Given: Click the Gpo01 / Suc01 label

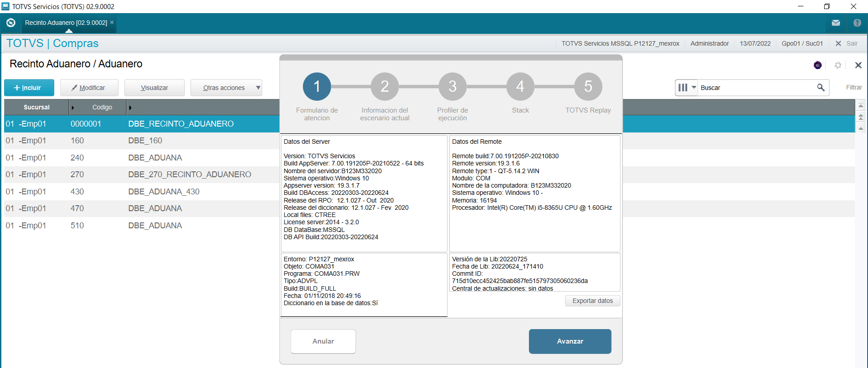Looking at the screenshot, I should click(802, 43).
